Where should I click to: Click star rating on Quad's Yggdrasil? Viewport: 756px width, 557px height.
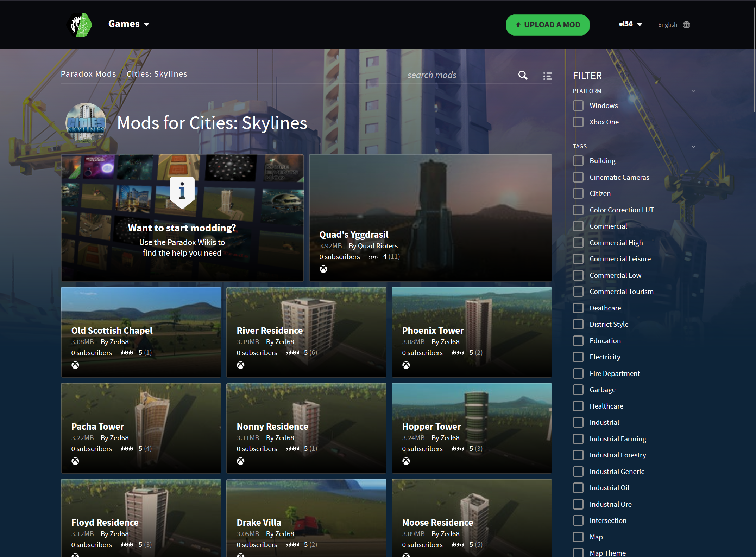pos(373,257)
